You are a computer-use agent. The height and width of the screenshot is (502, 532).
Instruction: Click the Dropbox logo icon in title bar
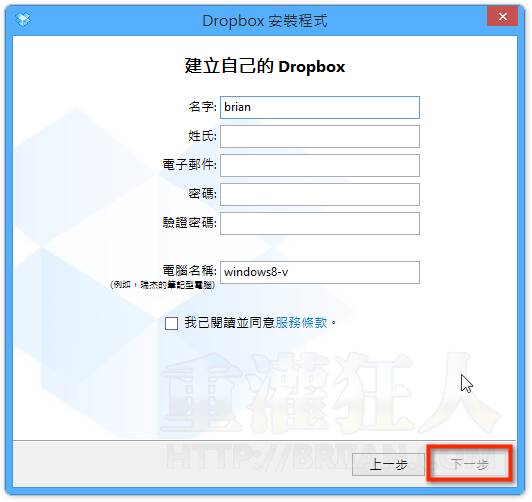point(23,20)
